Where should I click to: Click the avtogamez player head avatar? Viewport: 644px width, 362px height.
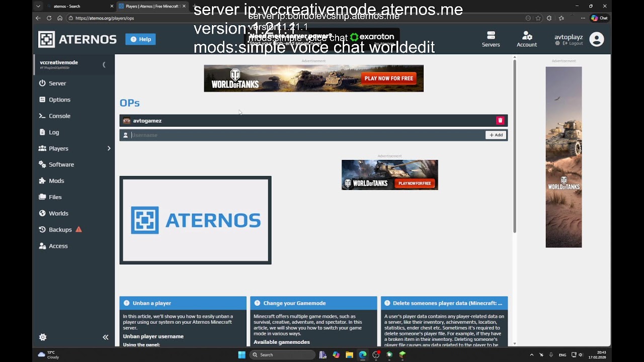[127, 121]
